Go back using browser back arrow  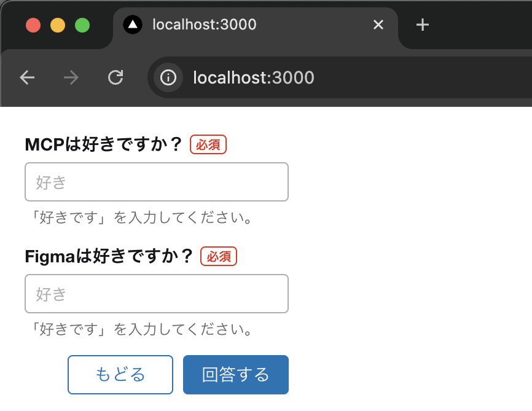27,78
